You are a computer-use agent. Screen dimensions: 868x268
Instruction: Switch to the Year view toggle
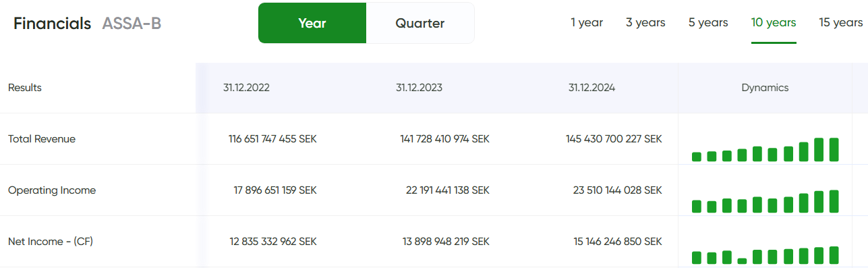[312, 23]
